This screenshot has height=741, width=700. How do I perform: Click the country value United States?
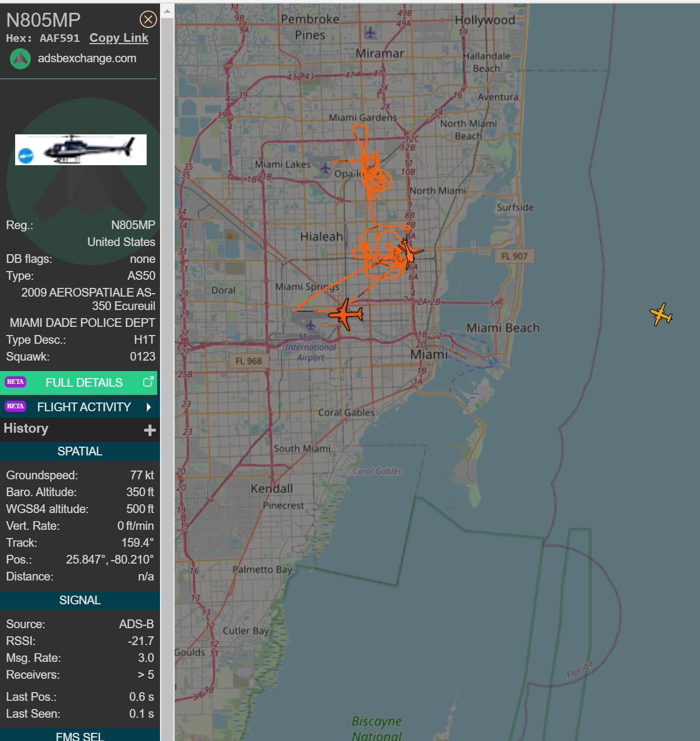121,242
